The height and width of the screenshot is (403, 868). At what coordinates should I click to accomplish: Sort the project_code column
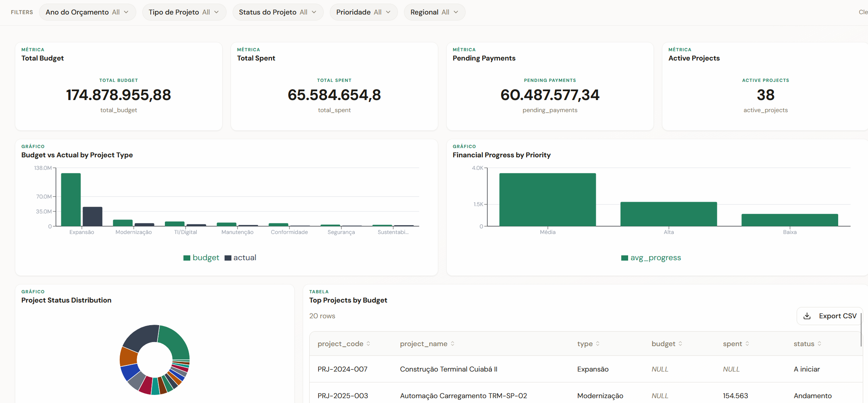point(368,343)
